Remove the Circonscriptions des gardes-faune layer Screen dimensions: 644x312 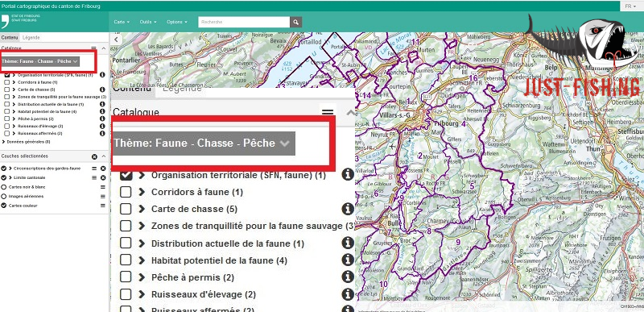point(103,168)
